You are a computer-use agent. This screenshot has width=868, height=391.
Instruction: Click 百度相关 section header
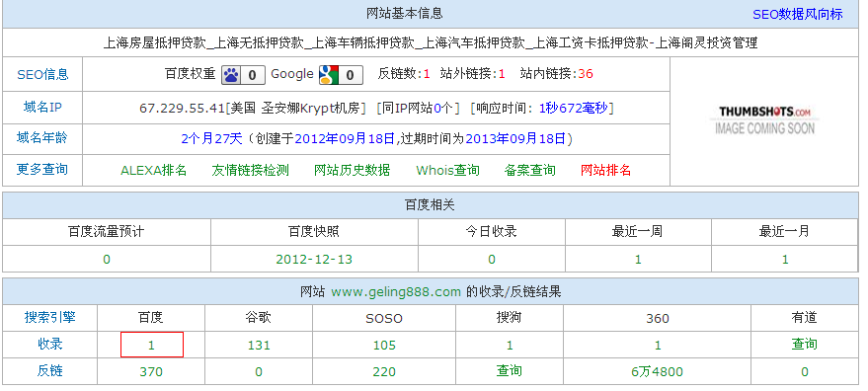431,205
